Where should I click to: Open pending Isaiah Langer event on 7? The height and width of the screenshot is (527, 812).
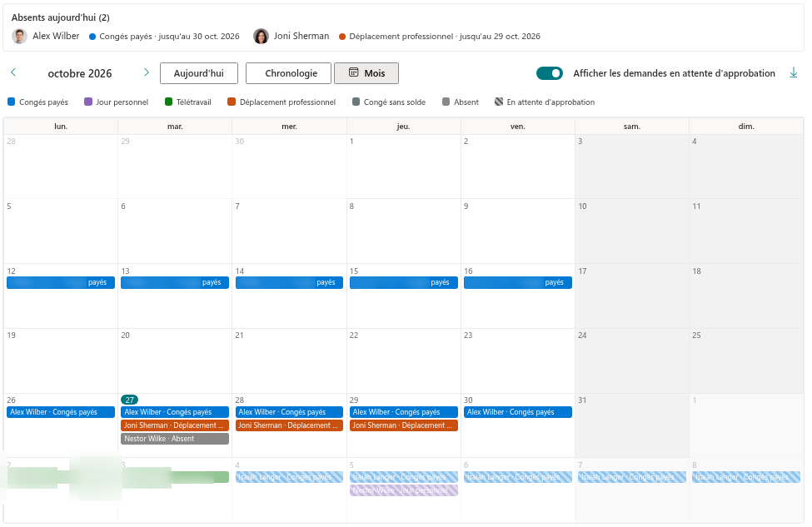point(632,477)
